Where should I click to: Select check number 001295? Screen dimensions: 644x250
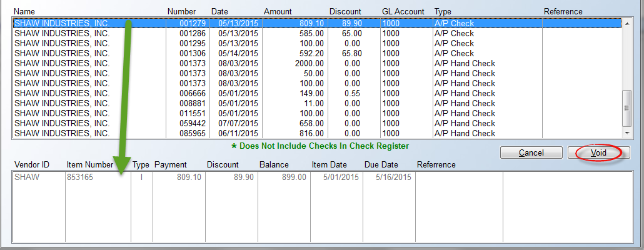[192, 43]
